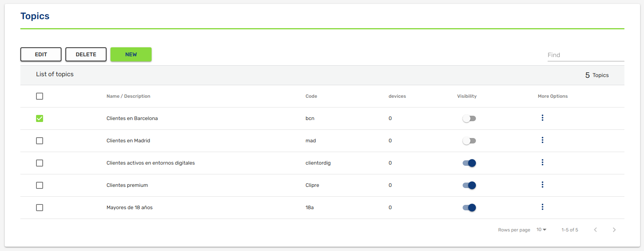Viewport: 644px width, 251px height.
Task: Click the devices column header
Action: click(397, 96)
